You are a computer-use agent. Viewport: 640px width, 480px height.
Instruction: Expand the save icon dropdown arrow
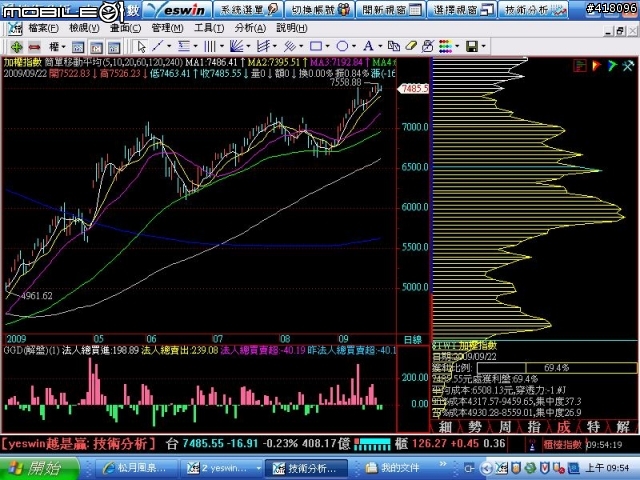click(x=483, y=46)
